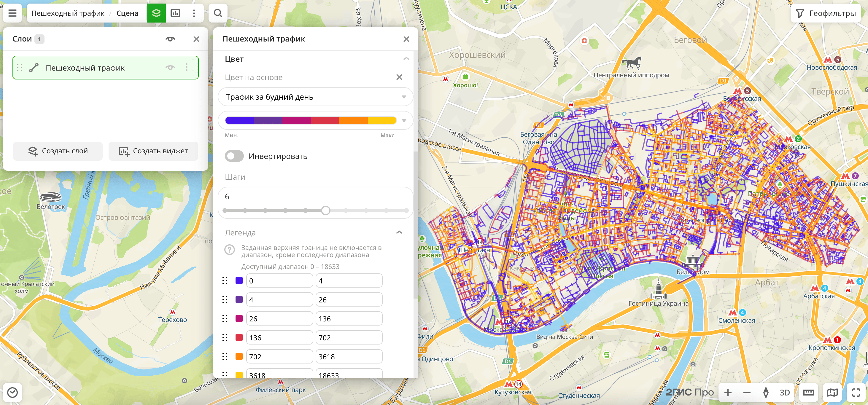Open the hamburger main menu
Screen dimensions: 868x405
click(x=12, y=13)
